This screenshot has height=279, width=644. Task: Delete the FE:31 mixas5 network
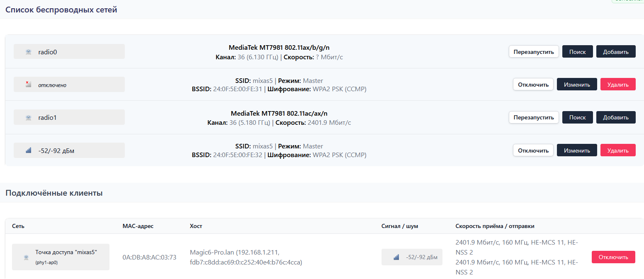click(x=617, y=85)
